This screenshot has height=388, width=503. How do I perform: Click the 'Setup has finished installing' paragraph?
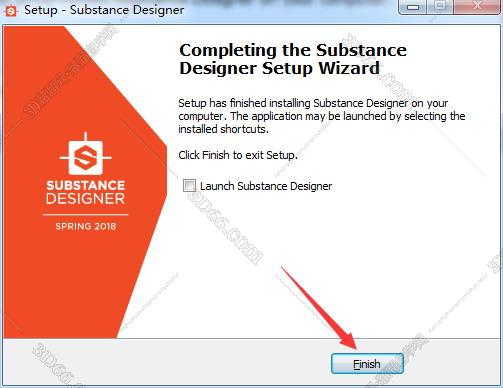322,116
